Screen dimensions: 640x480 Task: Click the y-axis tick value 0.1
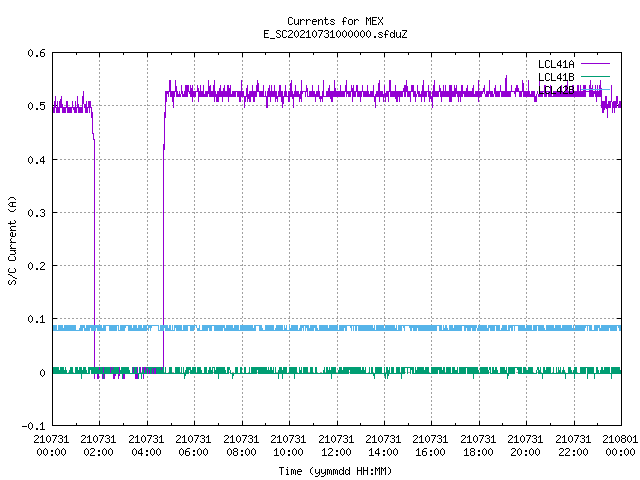tap(36, 319)
